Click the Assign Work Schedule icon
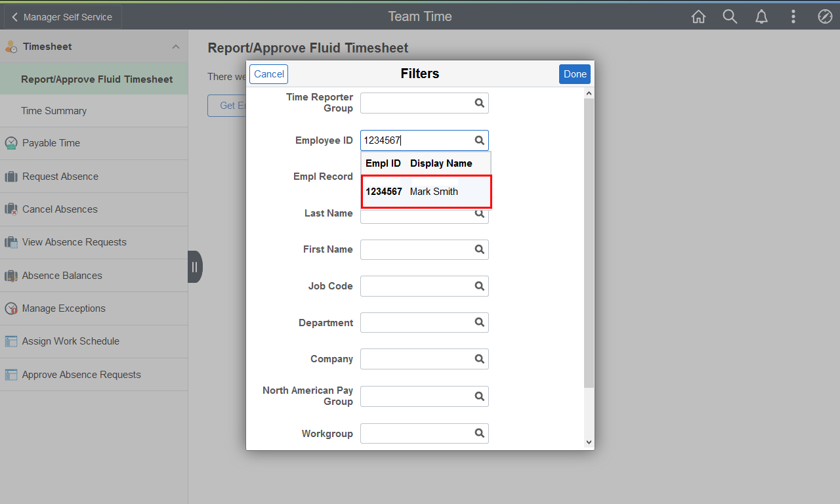 [11, 341]
